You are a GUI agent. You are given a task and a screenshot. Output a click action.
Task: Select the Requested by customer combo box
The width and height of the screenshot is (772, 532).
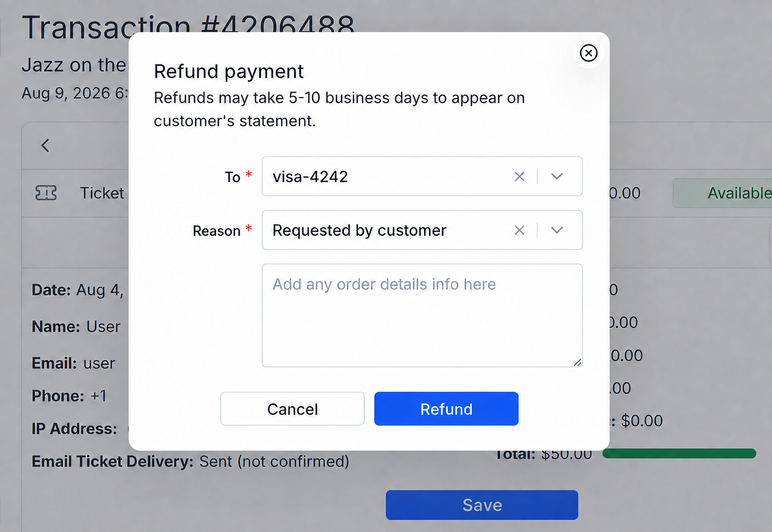click(x=422, y=230)
